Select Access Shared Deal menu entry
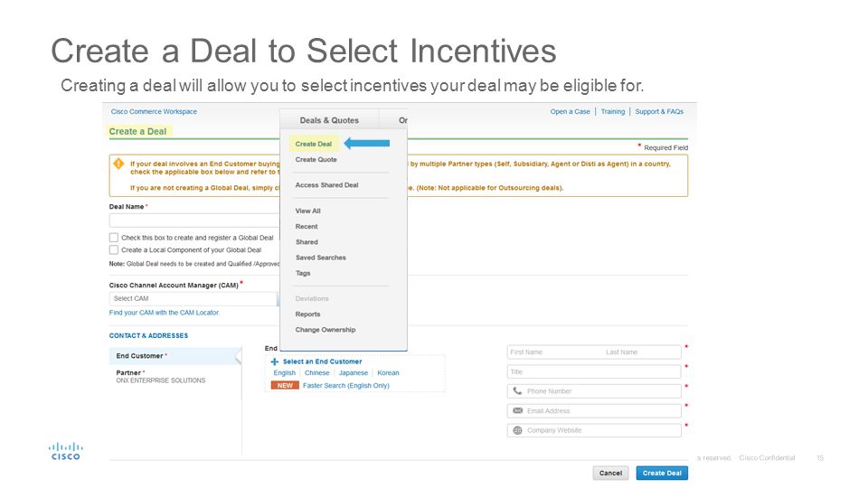The width and height of the screenshot is (868, 488). [x=326, y=184]
